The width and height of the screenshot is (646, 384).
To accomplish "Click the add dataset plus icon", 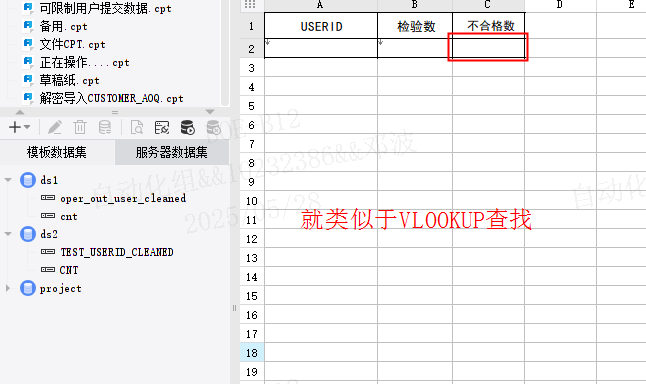I will pyautogui.click(x=14, y=127).
